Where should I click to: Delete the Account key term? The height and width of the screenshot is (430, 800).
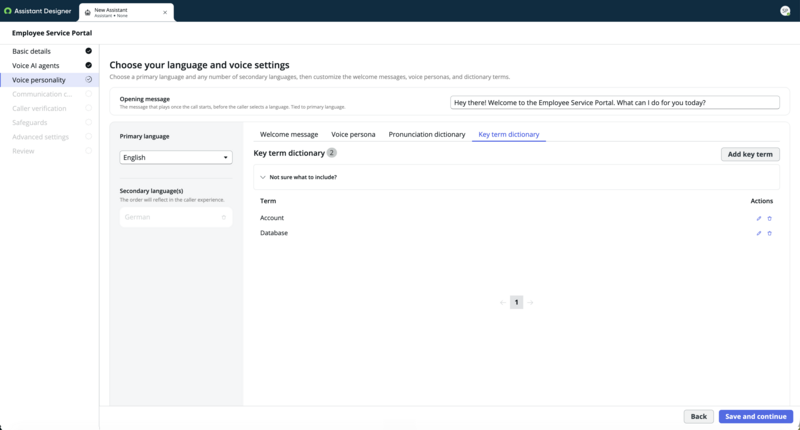click(769, 218)
